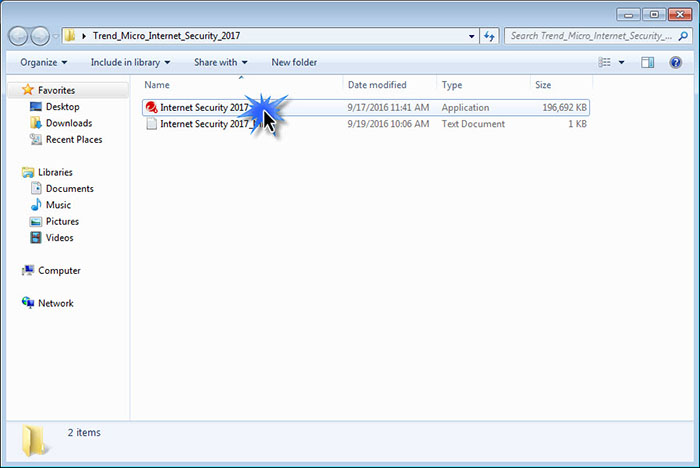Open Include in library menu
This screenshot has height=468, width=700.
130,63
